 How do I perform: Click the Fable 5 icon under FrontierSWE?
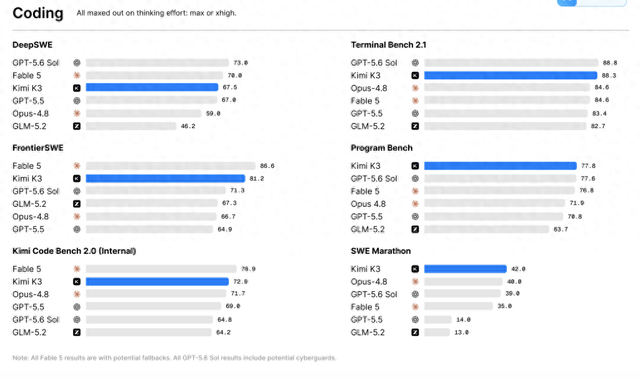coord(77,166)
